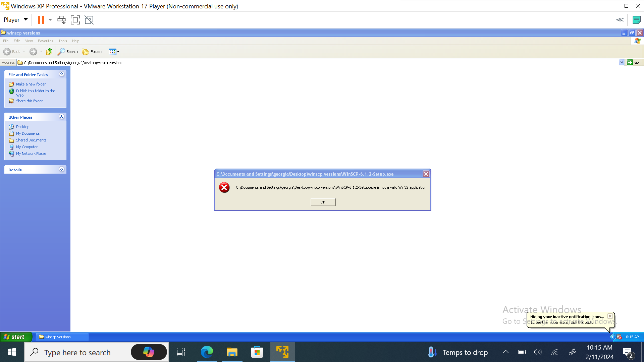This screenshot has width=644, height=362.
Task: Toggle the Folders pane button
Action: pos(92,52)
